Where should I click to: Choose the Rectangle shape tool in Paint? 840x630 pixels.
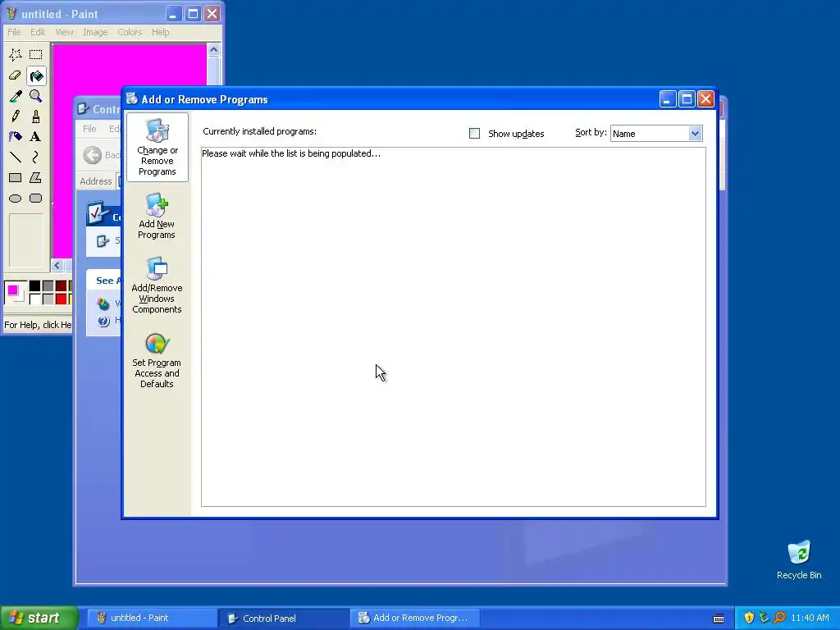coord(15,178)
